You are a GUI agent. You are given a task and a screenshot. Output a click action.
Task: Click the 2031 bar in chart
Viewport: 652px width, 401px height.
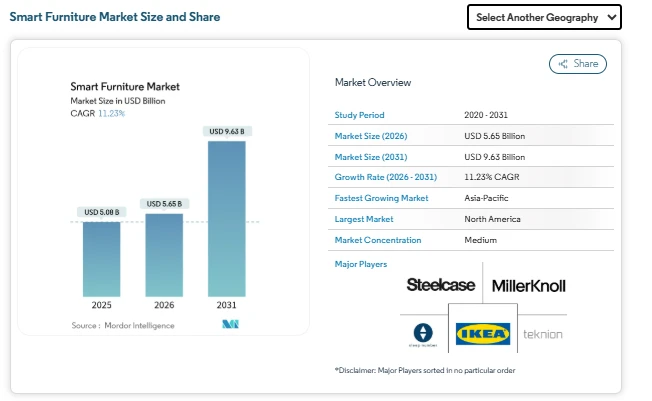(x=227, y=218)
